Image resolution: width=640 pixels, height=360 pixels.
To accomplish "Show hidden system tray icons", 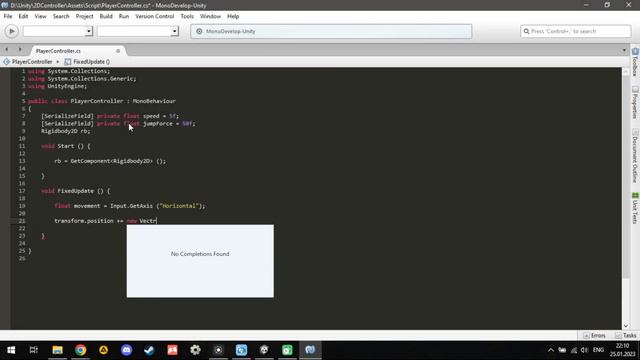I will (551, 350).
